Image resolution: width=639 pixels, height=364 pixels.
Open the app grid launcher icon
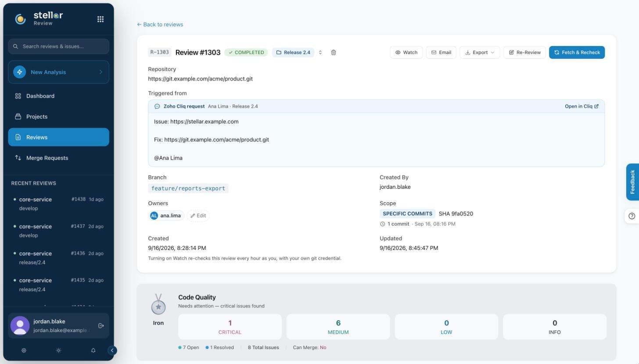[x=101, y=19]
